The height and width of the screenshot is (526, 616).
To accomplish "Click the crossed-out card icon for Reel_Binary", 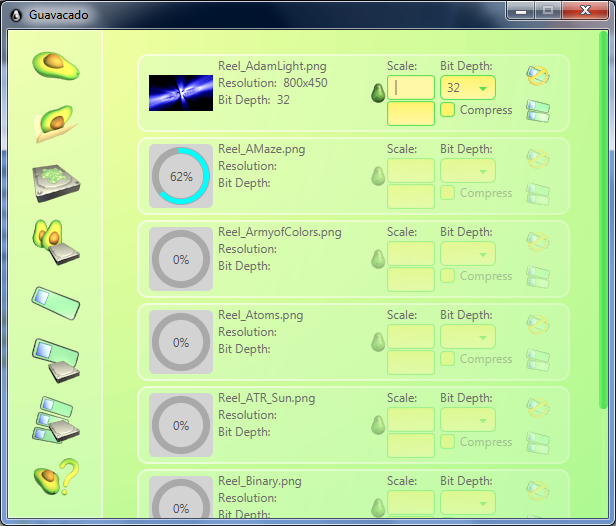I will 538,490.
